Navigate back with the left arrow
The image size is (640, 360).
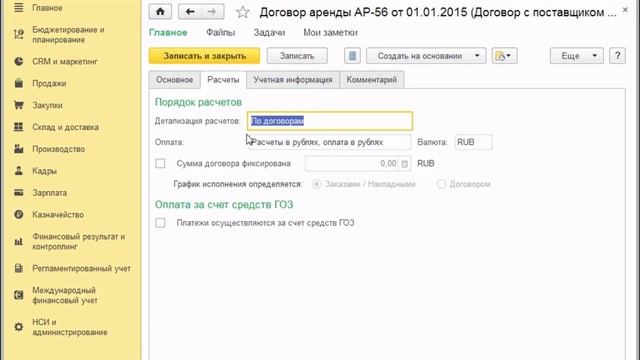190,12
